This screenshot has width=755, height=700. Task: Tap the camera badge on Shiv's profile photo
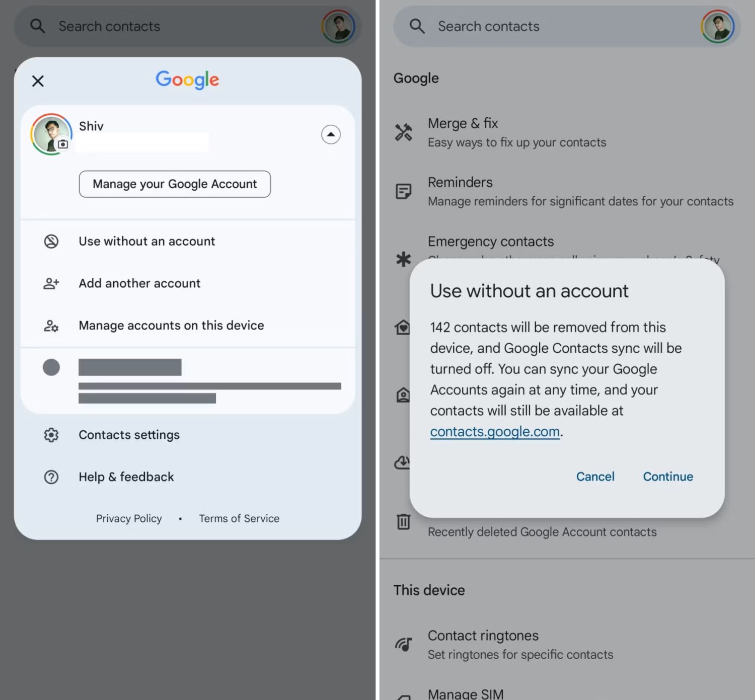(63, 144)
